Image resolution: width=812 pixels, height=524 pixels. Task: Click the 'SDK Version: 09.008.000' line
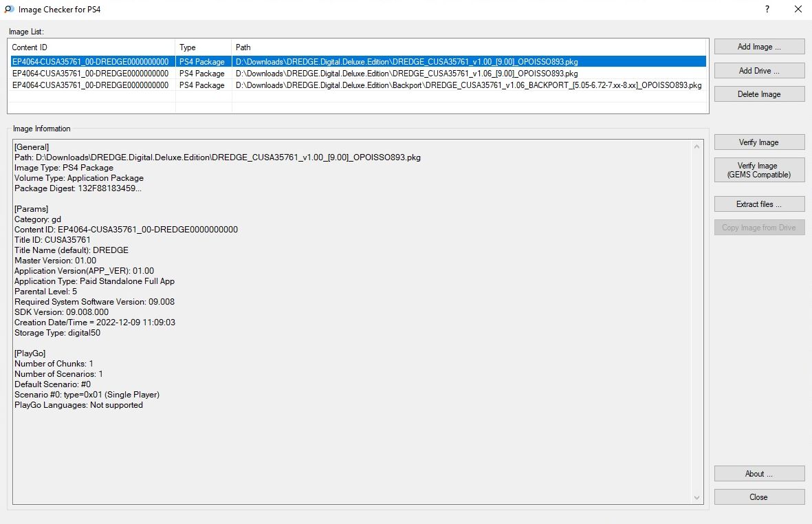(x=62, y=312)
